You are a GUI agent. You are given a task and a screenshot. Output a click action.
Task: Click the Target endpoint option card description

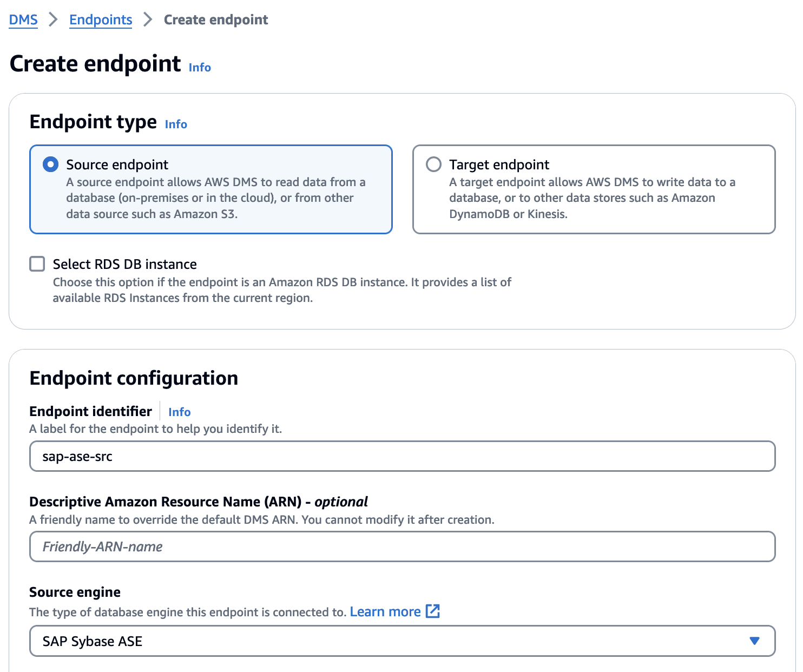[592, 198]
